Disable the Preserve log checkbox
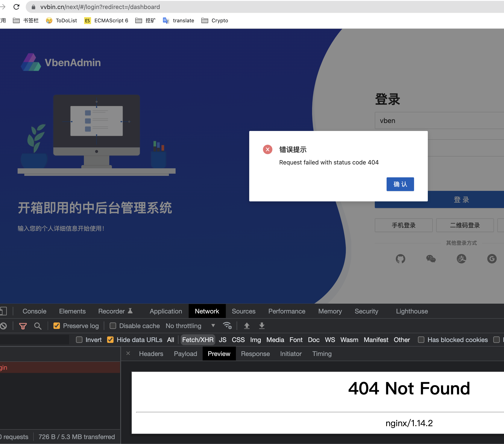This screenshot has width=504, height=444. click(56, 326)
